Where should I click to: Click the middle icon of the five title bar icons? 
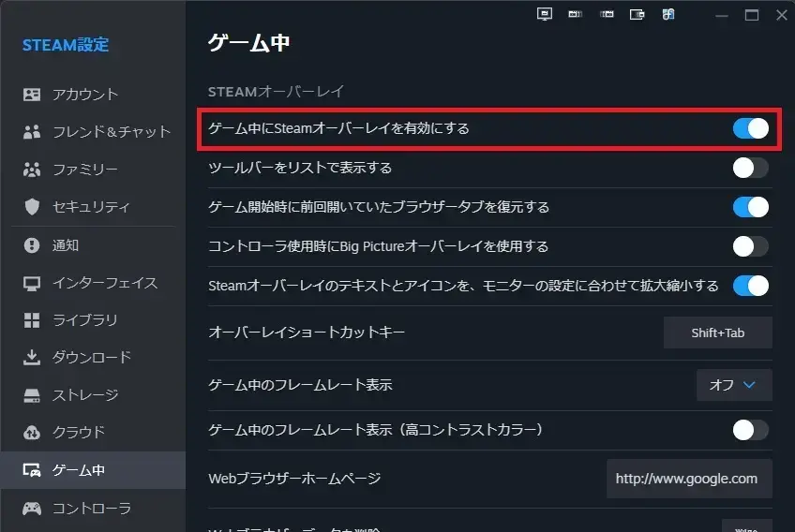tap(607, 14)
